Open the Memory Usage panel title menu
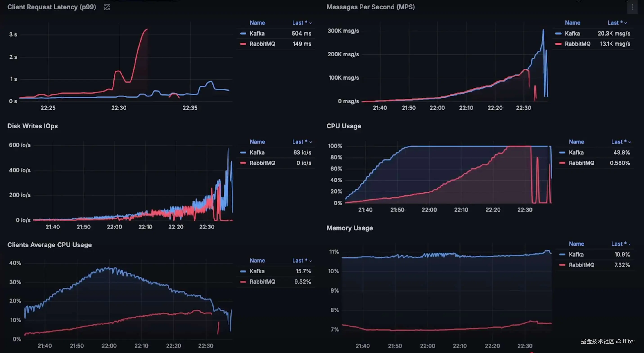 click(x=349, y=228)
